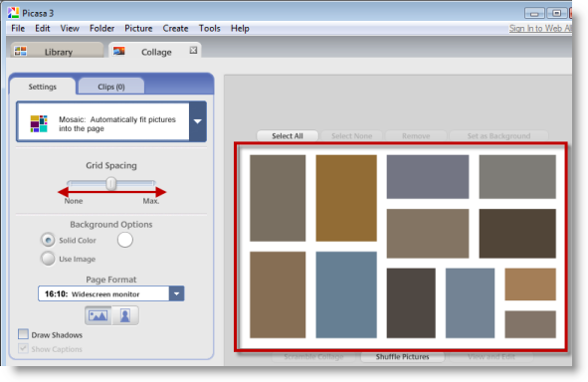Image resolution: width=588 pixels, height=382 pixels.
Task: Select portrait page orientation icon
Action: click(x=125, y=315)
